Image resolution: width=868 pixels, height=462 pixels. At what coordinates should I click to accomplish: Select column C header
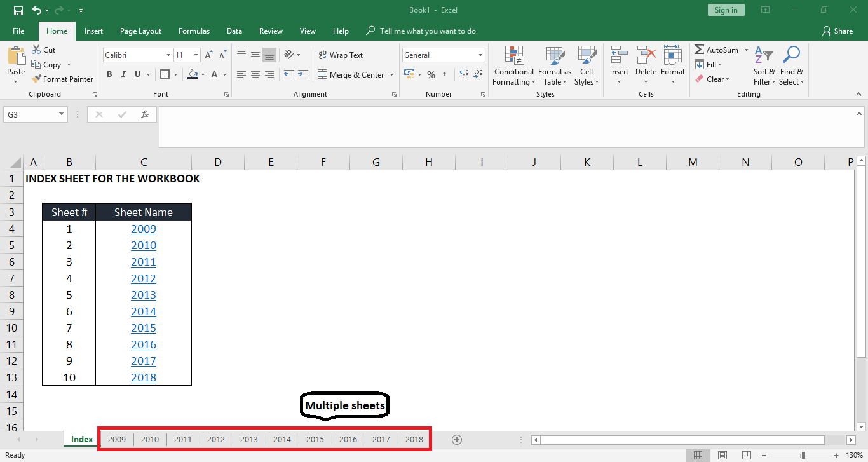point(144,162)
